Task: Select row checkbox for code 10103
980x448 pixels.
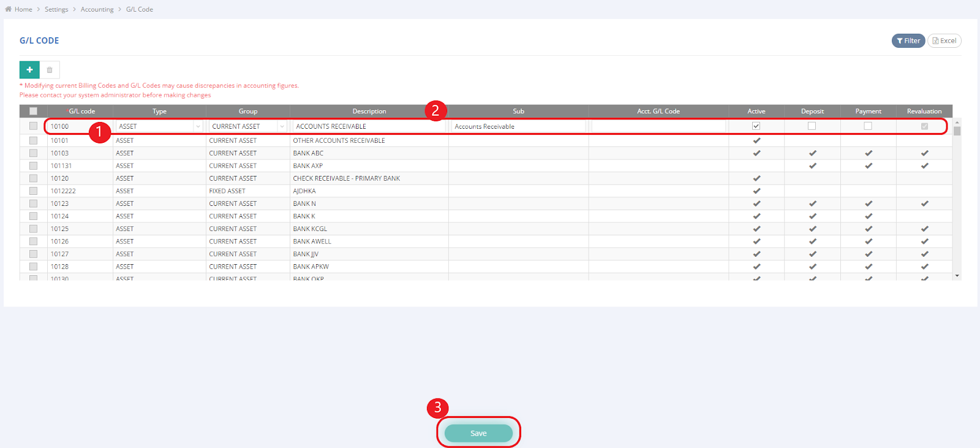Action: (x=33, y=153)
